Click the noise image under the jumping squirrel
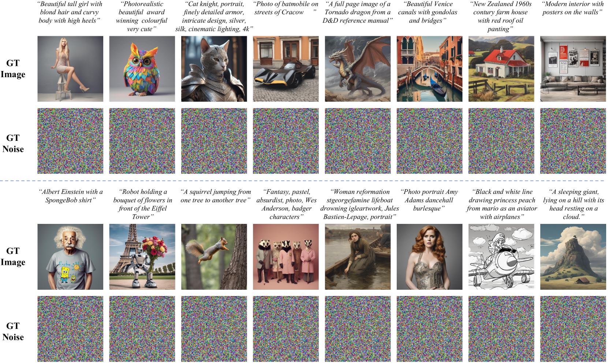 (214, 329)
